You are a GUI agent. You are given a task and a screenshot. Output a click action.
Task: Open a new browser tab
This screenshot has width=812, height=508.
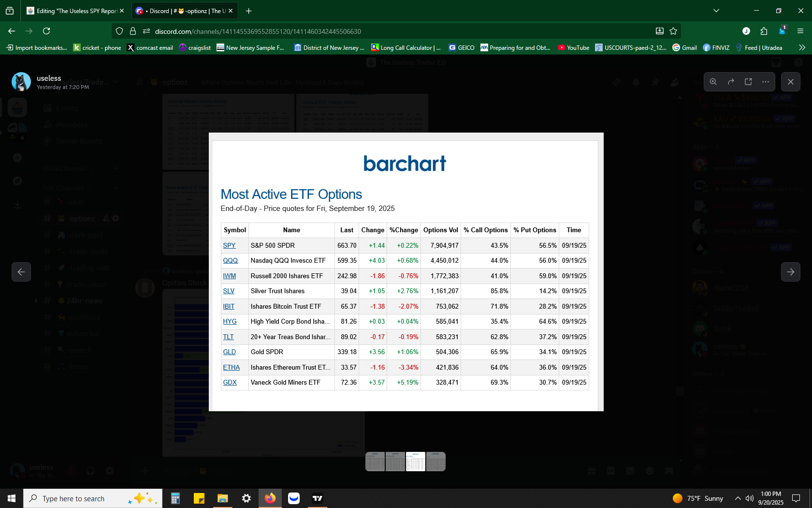pos(248,11)
